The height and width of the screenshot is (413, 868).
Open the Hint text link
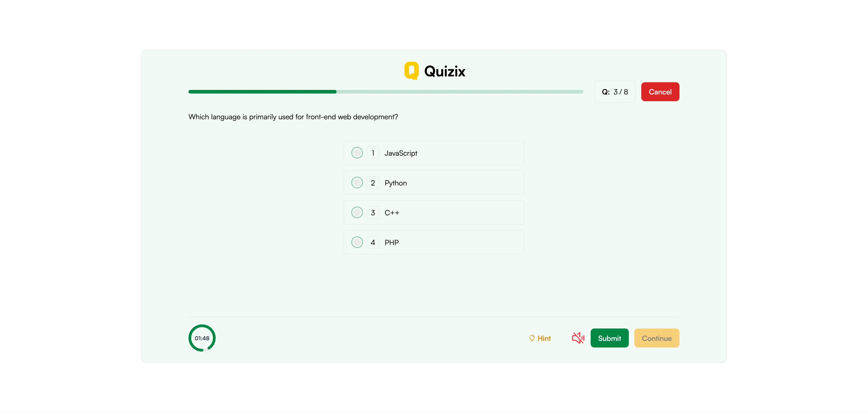pos(544,338)
